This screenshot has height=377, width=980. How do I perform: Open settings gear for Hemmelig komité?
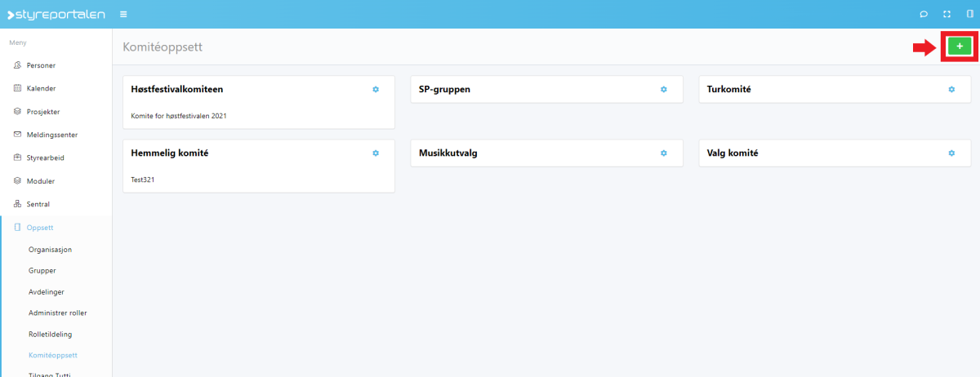click(x=376, y=153)
